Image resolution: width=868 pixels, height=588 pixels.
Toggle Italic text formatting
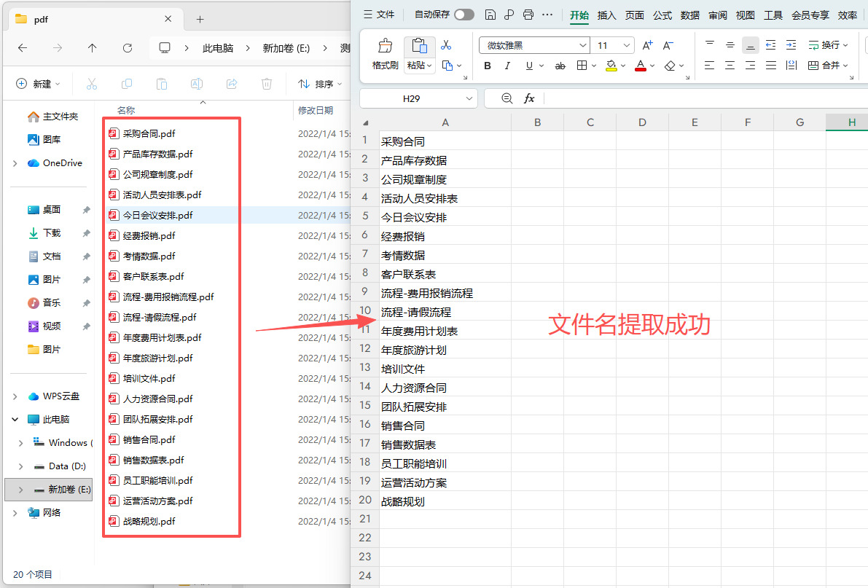(x=507, y=66)
